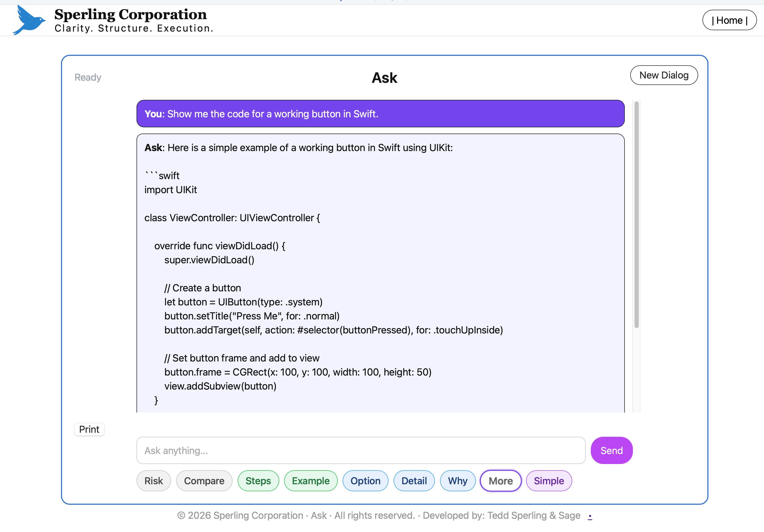The height and width of the screenshot is (532, 764).
Task: Open the small dot link in footer
Action: point(590,516)
